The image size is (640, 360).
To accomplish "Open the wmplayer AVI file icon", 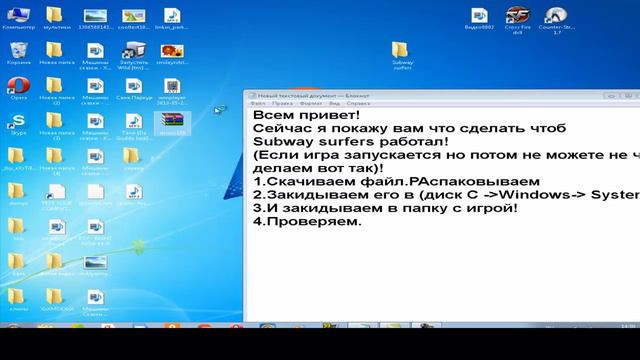I will (172, 91).
